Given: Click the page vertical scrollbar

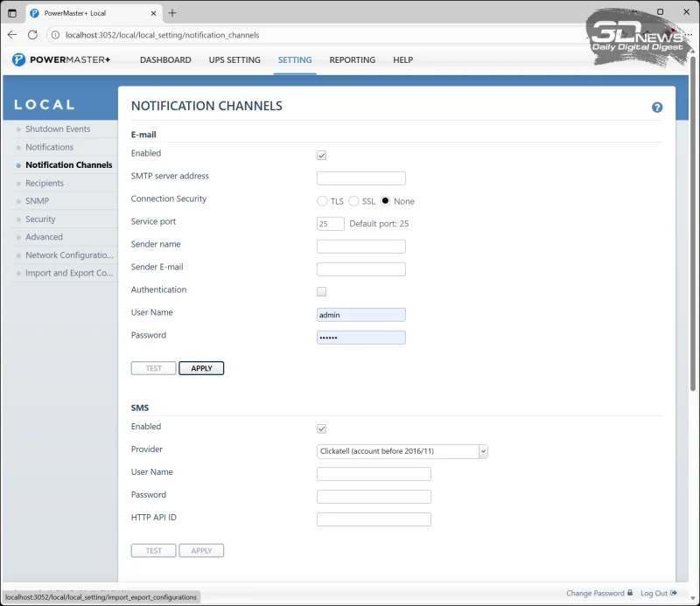Looking at the screenshot, I should (x=695, y=262).
